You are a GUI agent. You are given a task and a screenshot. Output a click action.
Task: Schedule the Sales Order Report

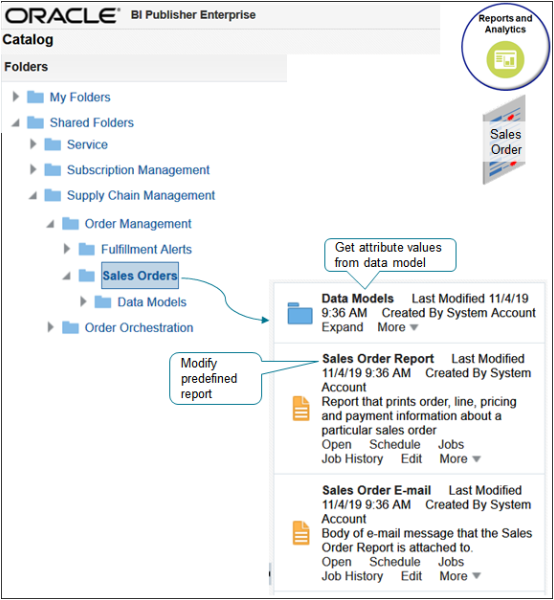pyautogui.click(x=394, y=444)
